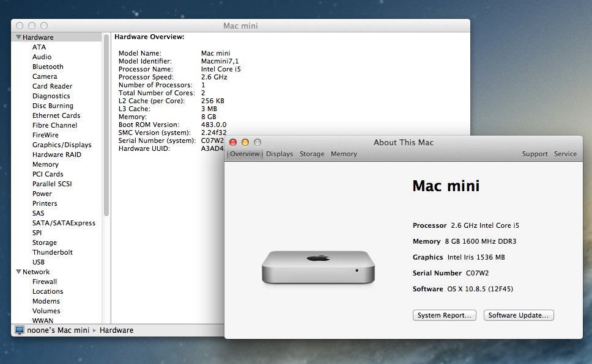
Task: Select Modems under Network
Action: [46, 302]
